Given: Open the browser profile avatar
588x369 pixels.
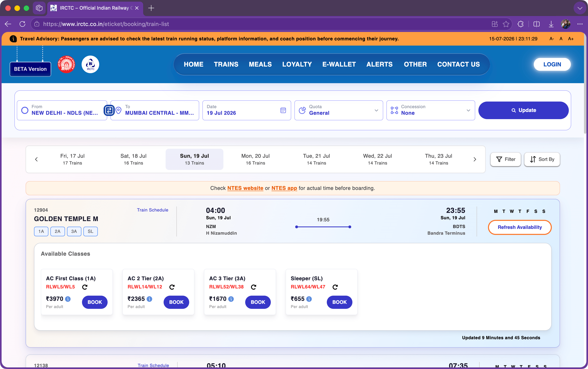Looking at the screenshot, I should 566,24.
